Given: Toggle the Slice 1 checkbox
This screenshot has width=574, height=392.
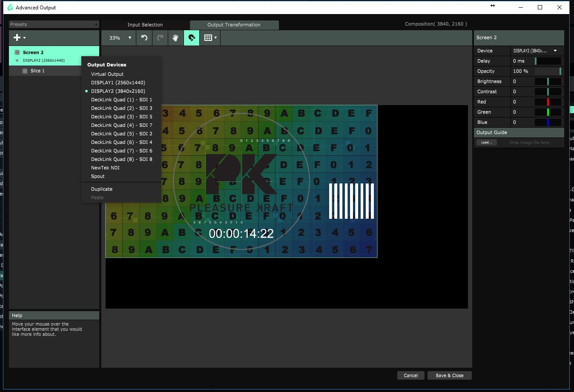Looking at the screenshot, I should pyautogui.click(x=25, y=71).
